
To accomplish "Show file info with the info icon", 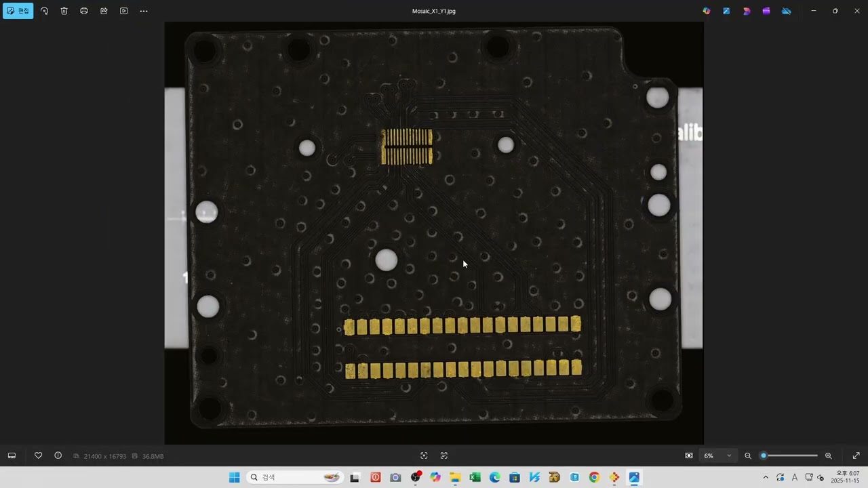I will coord(58,455).
